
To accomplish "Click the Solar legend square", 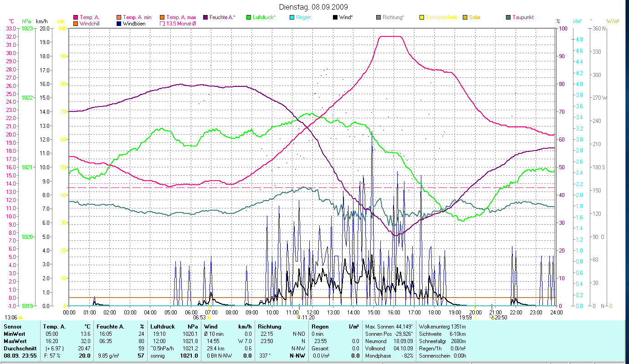I will (x=465, y=17).
